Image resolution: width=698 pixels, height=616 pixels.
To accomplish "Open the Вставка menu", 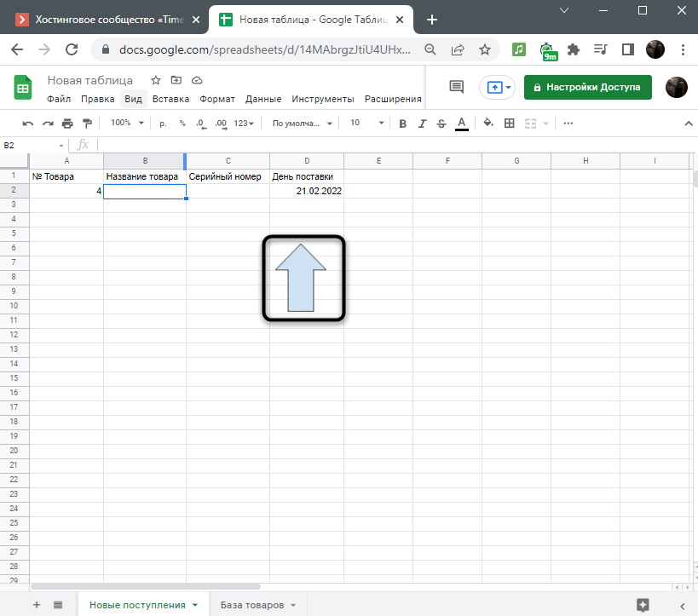I will (x=170, y=99).
